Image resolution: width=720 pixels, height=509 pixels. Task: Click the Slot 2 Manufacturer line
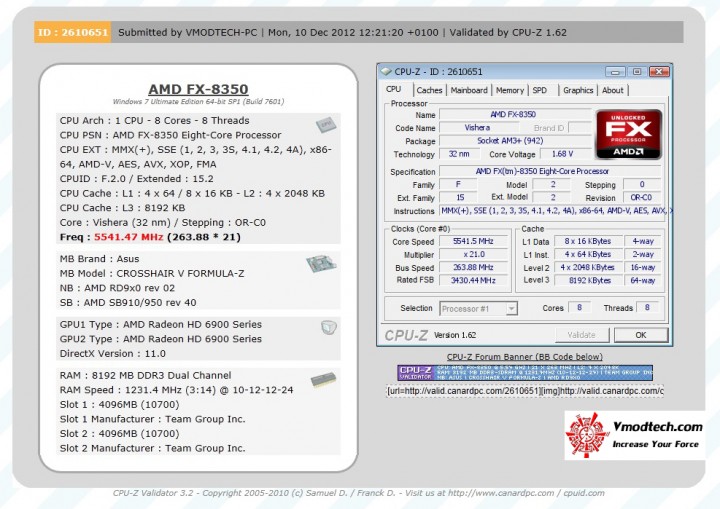152,448
